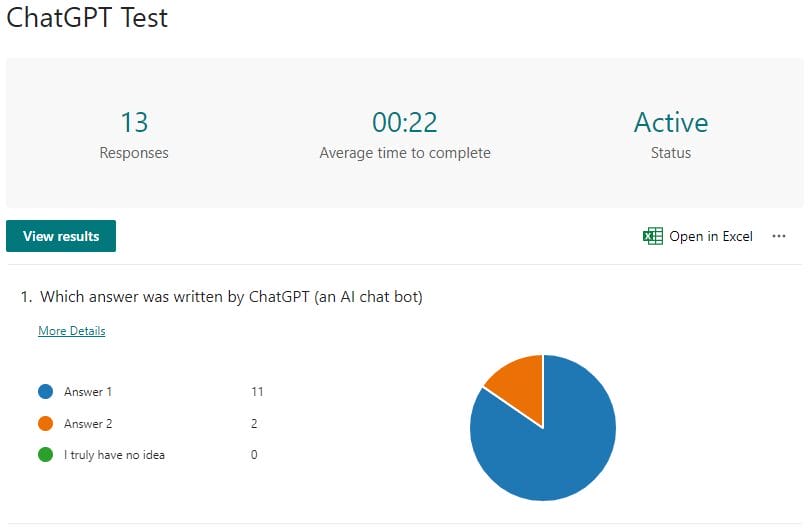Click the blue Answer 1 legend dot
Screen dimensions: 809x528
45,392
